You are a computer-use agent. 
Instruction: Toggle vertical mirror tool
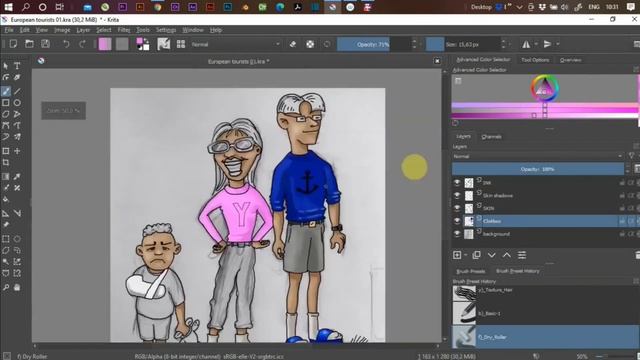pyautogui.click(x=547, y=44)
